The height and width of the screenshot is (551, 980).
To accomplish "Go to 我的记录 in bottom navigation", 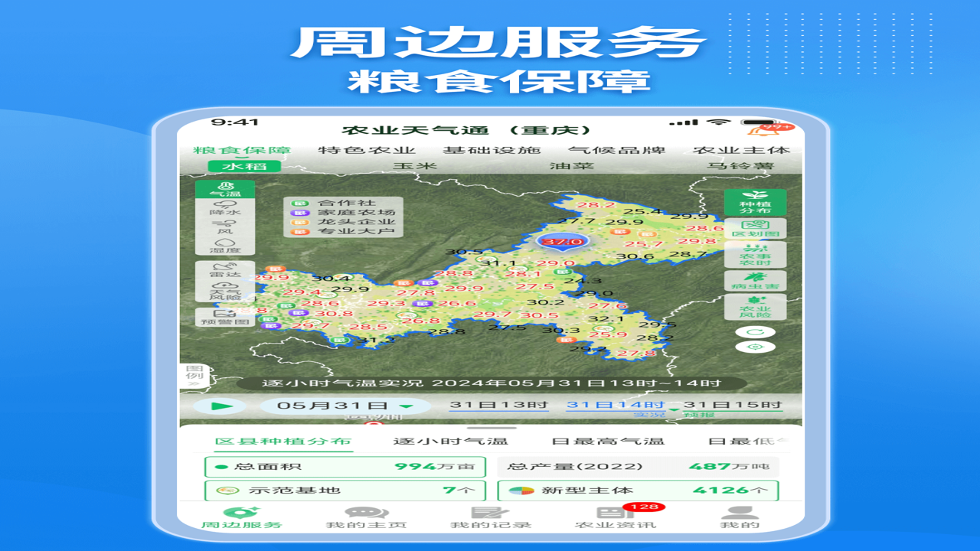I will point(491,518).
